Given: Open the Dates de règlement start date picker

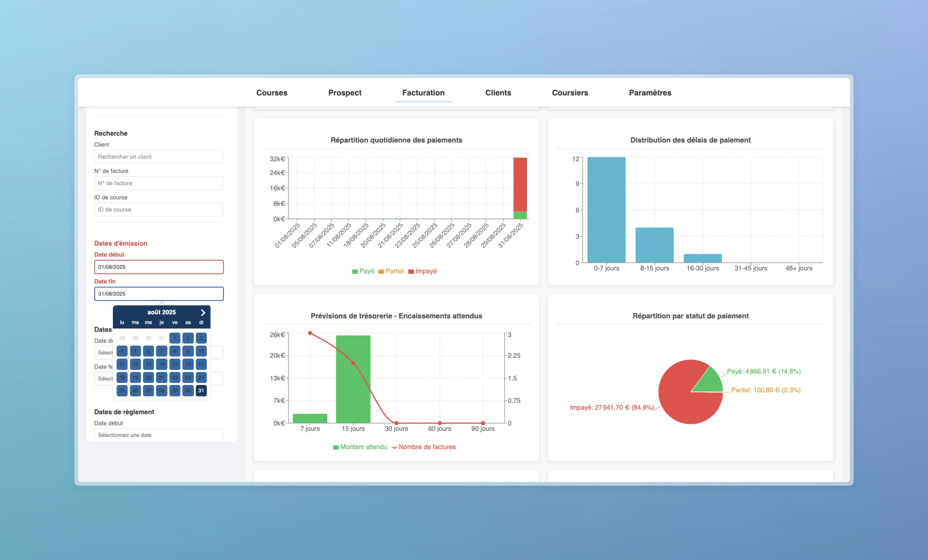Looking at the screenshot, I should coord(158,435).
